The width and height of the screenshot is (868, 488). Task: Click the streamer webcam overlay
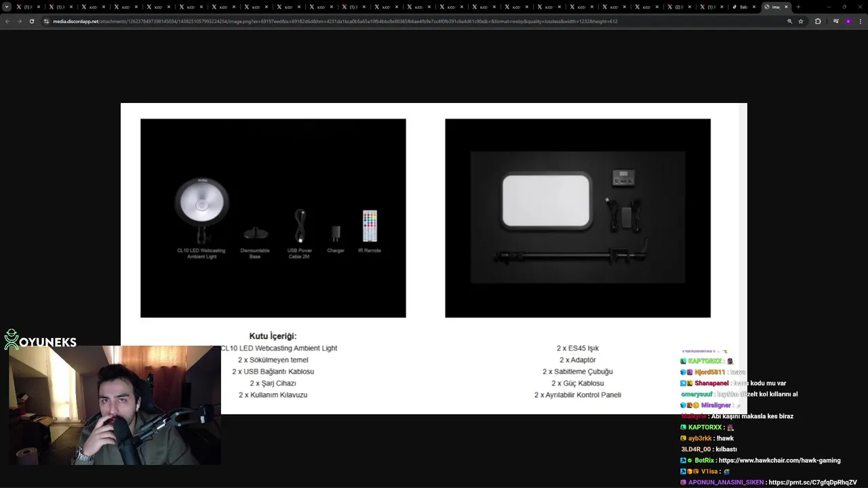coord(115,405)
